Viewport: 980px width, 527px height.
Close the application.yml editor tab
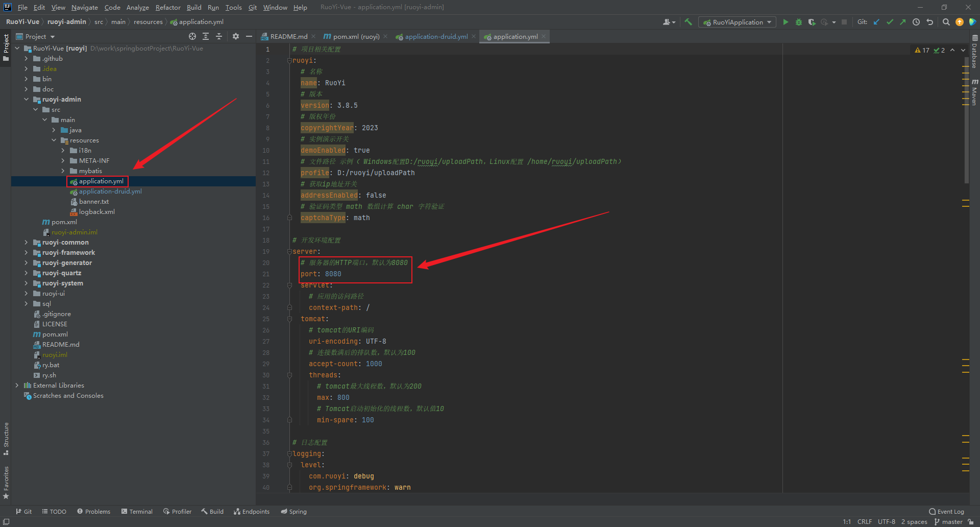(x=544, y=36)
